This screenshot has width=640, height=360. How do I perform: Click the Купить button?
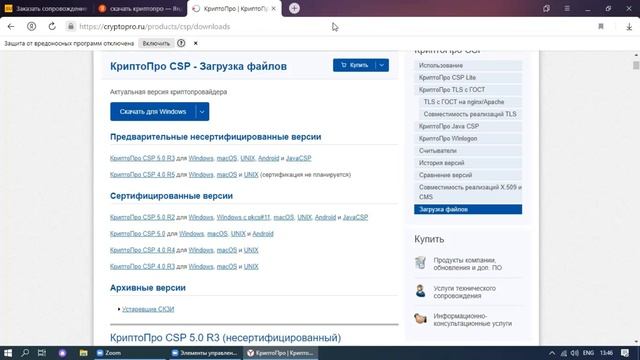pyautogui.click(x=354, y=65)
